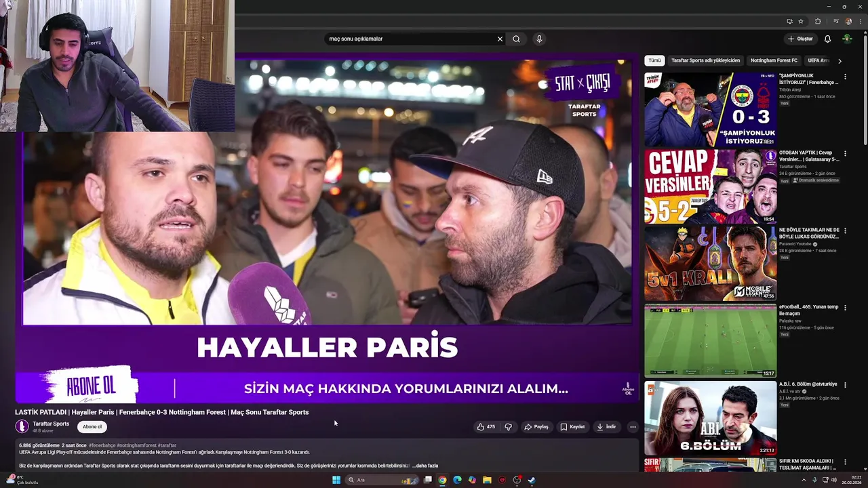Select 'Taraftar Sports adlı yükleyiciden' chip
This screenshot has width=868, height=488.
(705, 60)
